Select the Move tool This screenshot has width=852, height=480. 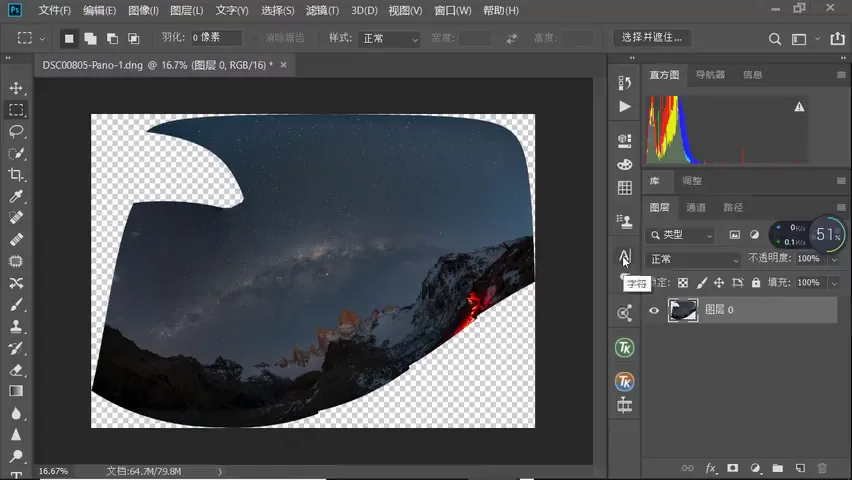point(16,88)
